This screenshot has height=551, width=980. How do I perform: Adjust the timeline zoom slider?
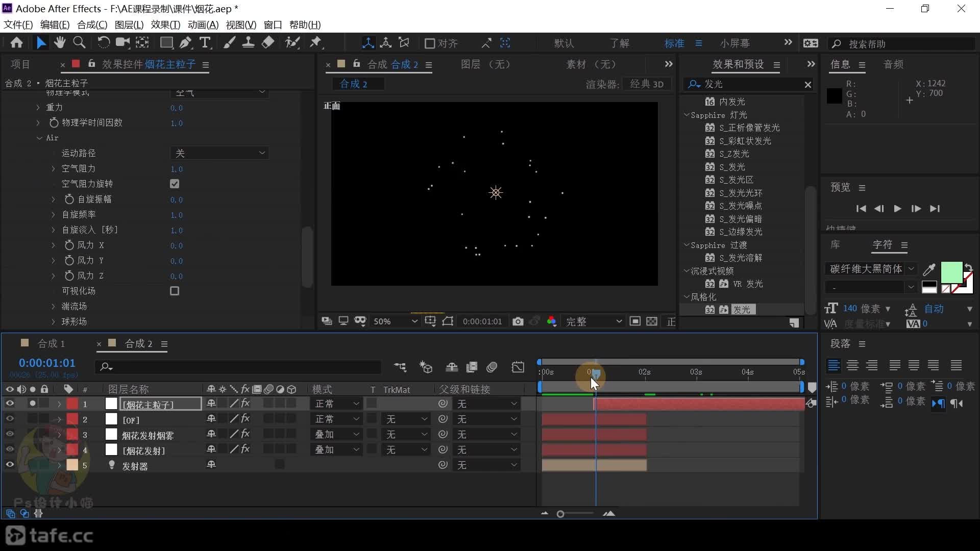(x=560, y=514)
